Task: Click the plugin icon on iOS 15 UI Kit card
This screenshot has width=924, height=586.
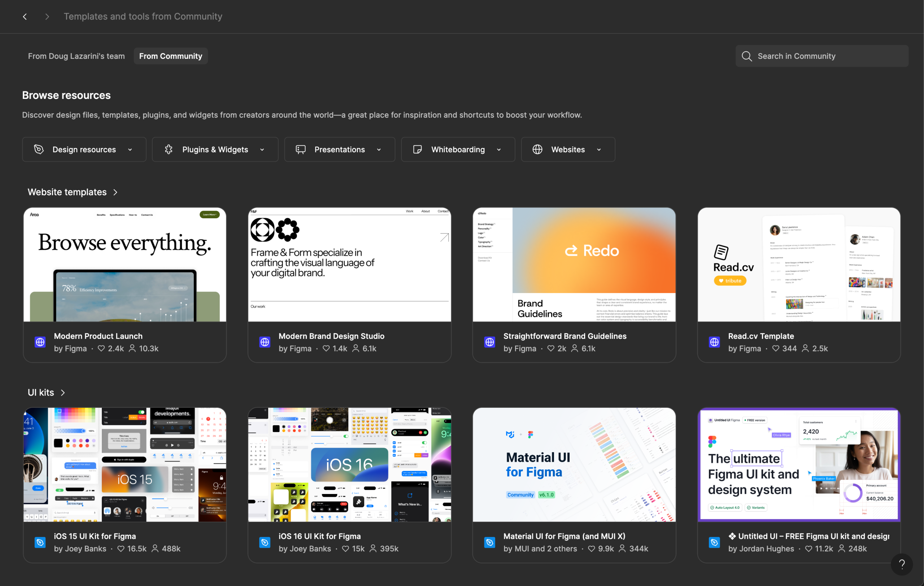Action: [40, 542]
